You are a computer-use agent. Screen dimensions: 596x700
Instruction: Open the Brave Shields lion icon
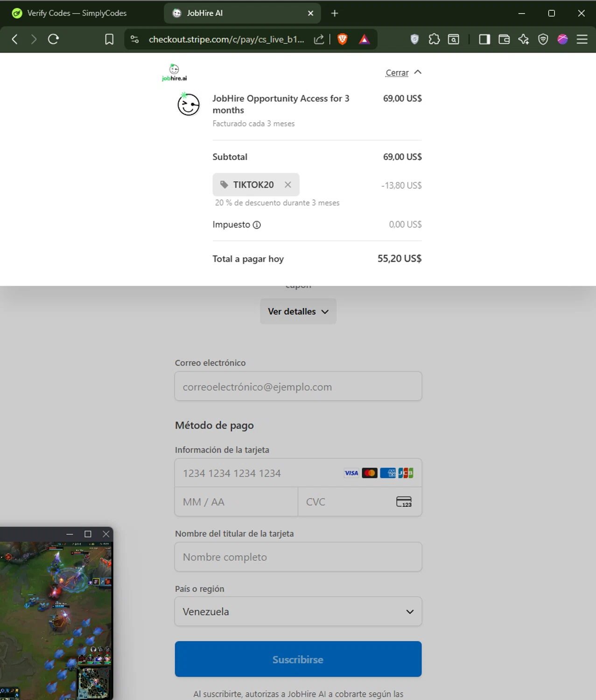[x=342, y=39]
